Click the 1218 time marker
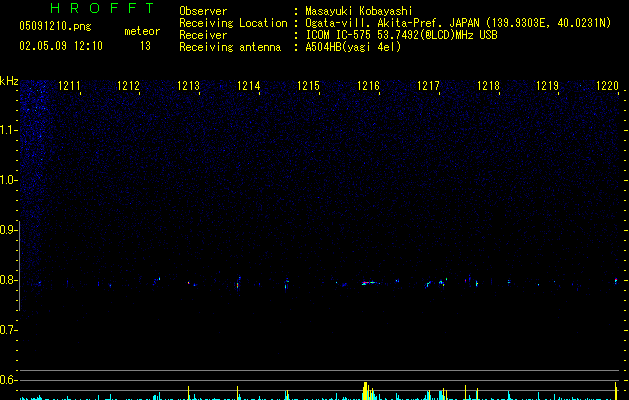The image size is (629, 400). (489, 86)
